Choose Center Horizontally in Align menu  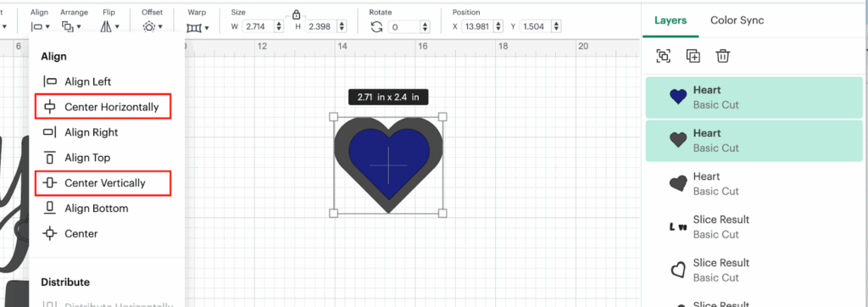coord(103,106)
